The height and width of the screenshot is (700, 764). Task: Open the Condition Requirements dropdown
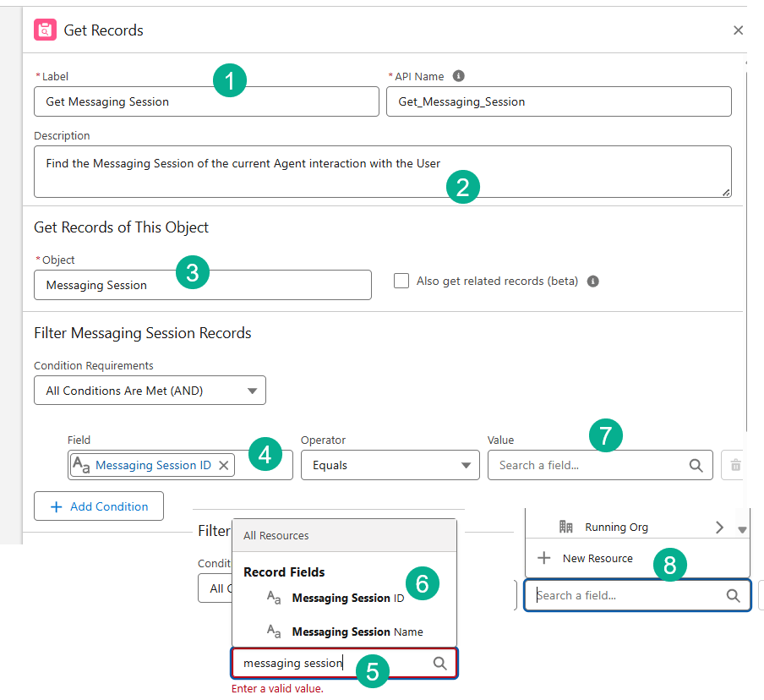point(150,391)
